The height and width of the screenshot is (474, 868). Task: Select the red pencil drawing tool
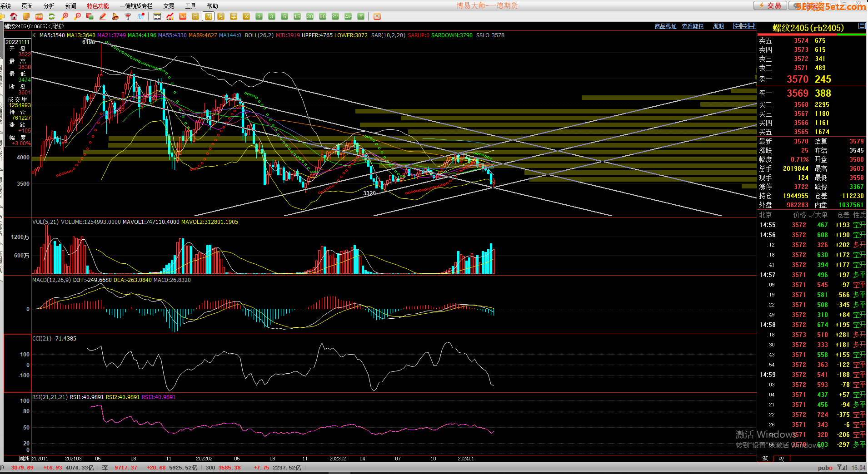click(x=103, y=16)
